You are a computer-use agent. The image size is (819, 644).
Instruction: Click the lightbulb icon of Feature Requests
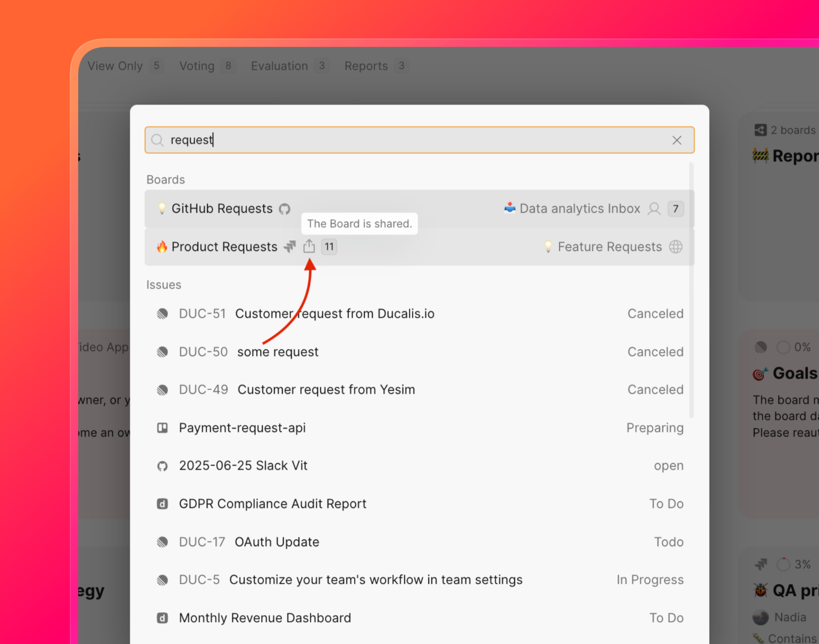[548, 247]
